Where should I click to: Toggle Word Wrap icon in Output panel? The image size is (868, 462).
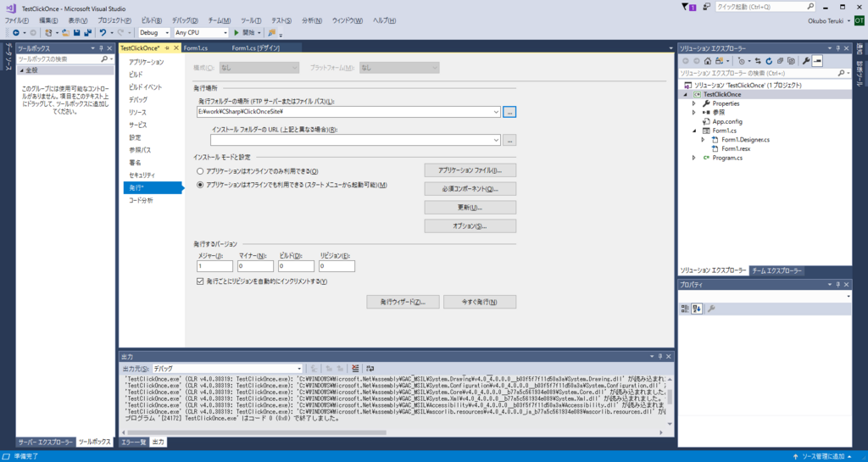point(370,369)
